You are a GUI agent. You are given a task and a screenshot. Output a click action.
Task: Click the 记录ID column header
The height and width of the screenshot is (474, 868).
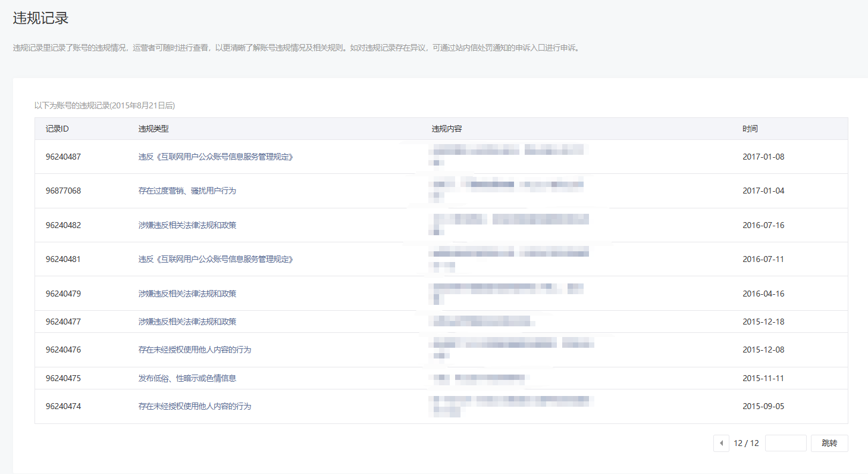(x=57, y=129)
